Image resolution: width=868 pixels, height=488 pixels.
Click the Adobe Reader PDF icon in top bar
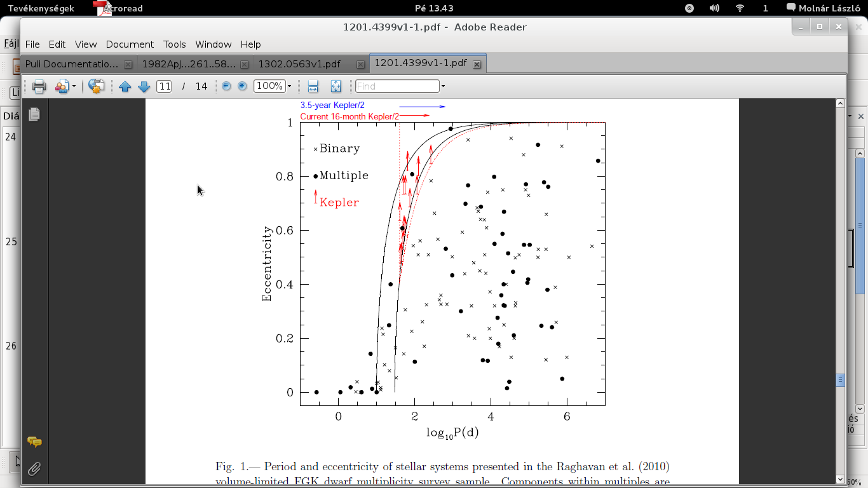coord(101,8)
